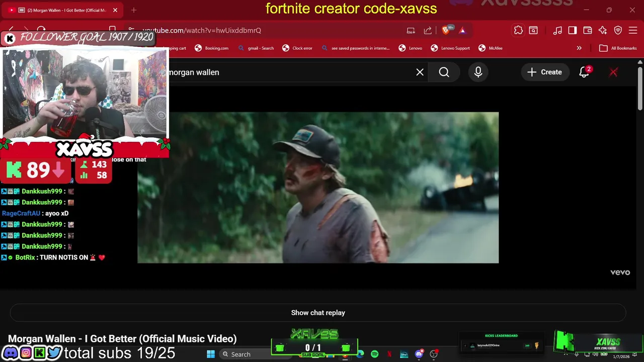Image resolution: width=644 pixels, height=362 pixels.
Task: Open the see saved passwords bookmark
Action: 356,48
